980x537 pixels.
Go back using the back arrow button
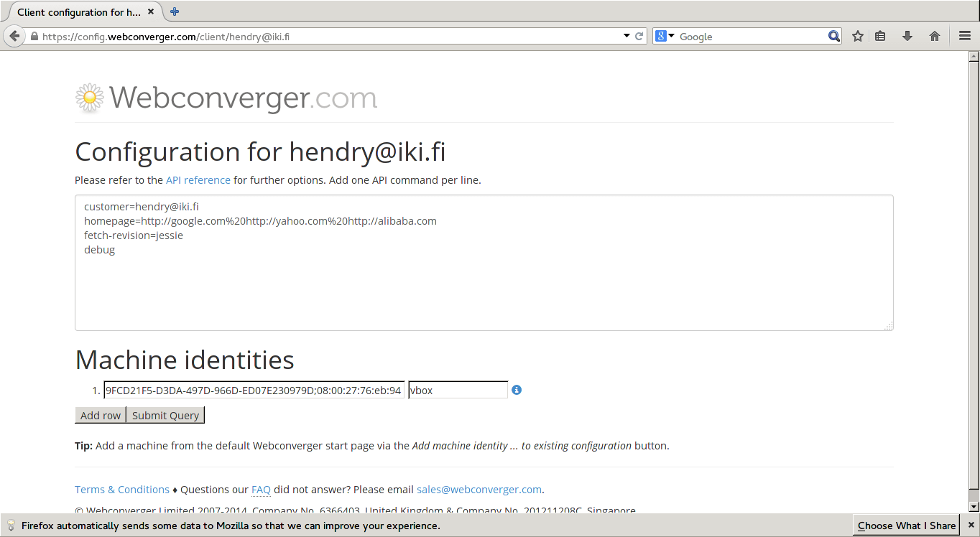14,36
